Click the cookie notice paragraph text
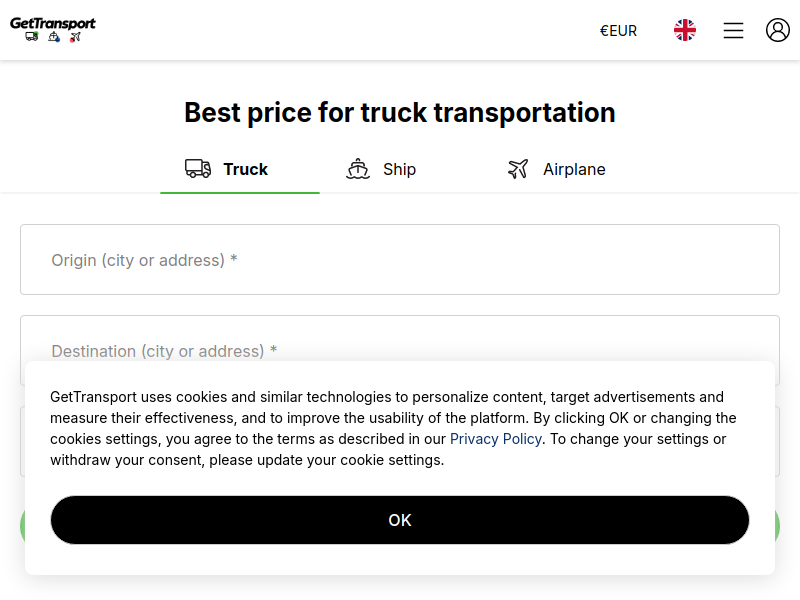Image resolution: width=800 pixels, height=600 pixels. click(x=393, y=429)
